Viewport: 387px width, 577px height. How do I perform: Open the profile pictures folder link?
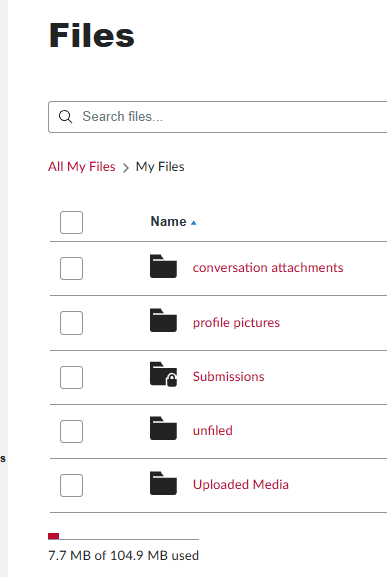click(236, 323)
